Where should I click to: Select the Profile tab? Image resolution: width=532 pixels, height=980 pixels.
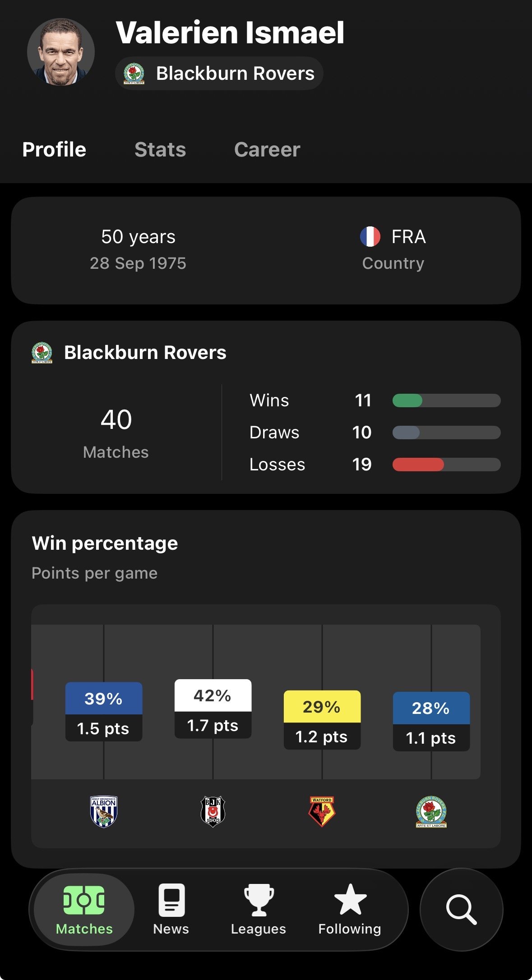pyautogui.click(x=54, y=150)
